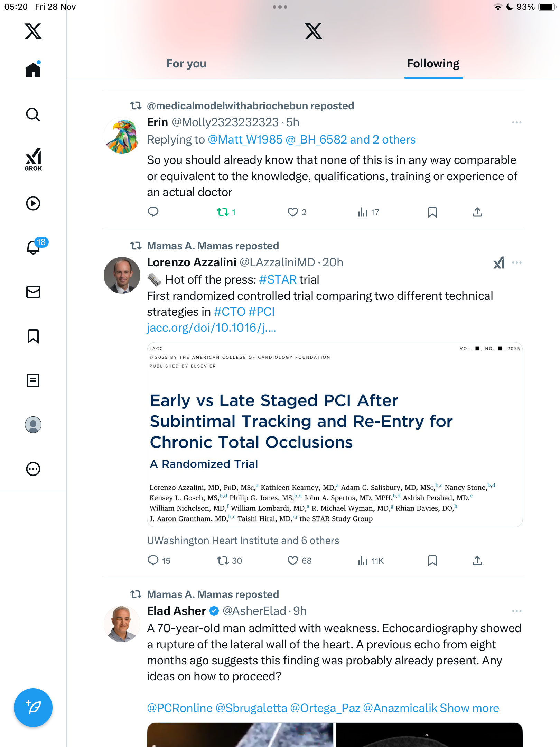The height and width of the screenshot is (747, 560).
Task: Open Lists icon in sidebar
Action: (33, 380)
